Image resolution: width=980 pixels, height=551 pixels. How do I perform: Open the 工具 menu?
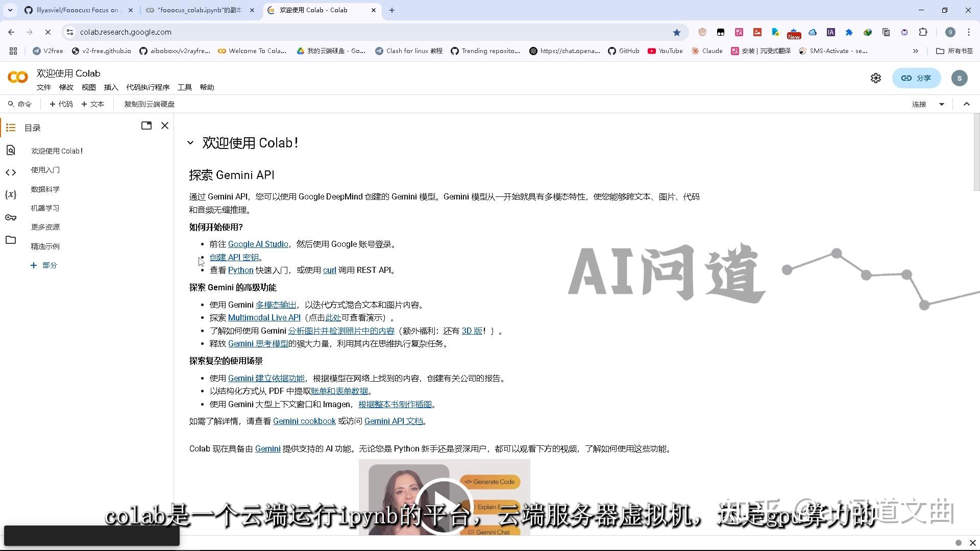[x=184, y=87]
